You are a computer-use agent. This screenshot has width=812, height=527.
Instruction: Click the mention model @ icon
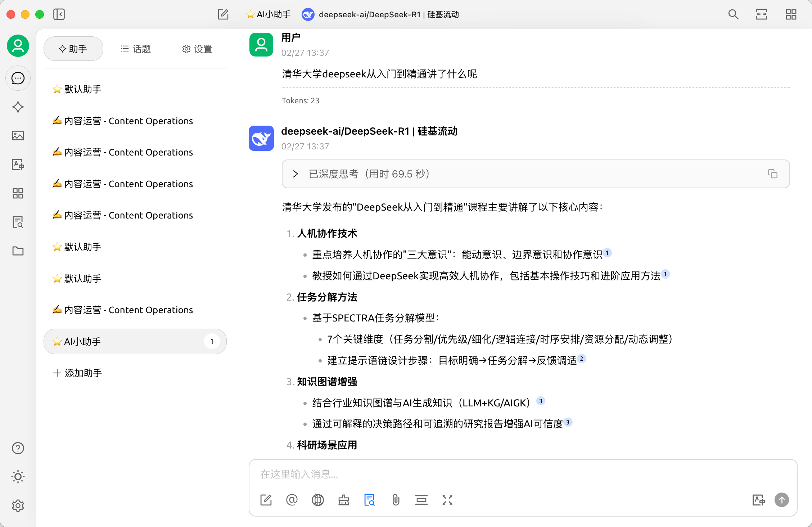click(292, 500)
